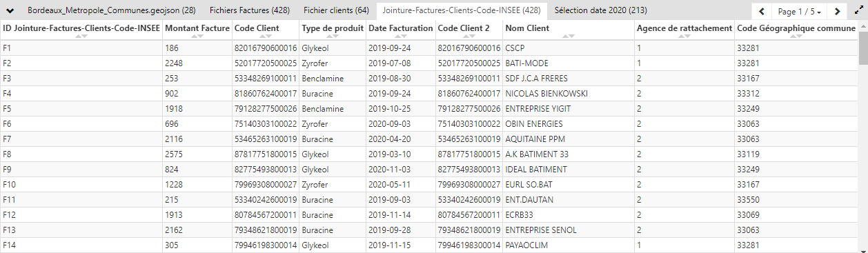This screenshot has height=253, width=868.
Task: Go to previous page arrow
Action: click(762, 11)
